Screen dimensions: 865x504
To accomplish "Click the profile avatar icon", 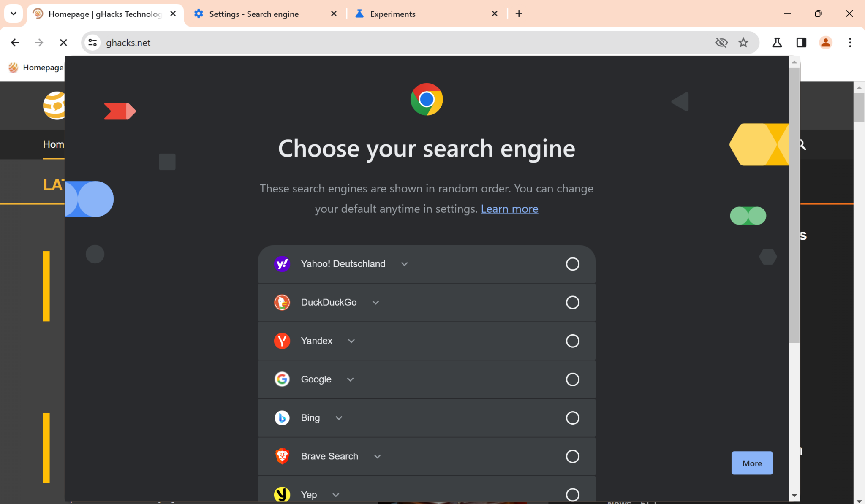I will pos(825,42).
